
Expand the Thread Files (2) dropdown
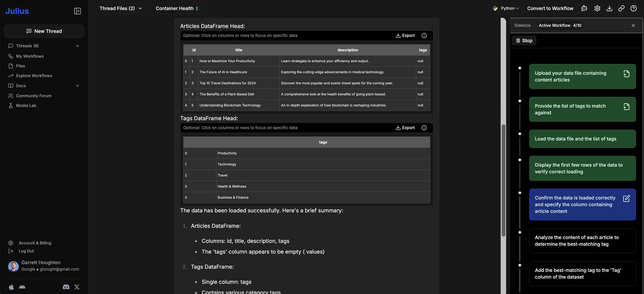tap(121, 9)
